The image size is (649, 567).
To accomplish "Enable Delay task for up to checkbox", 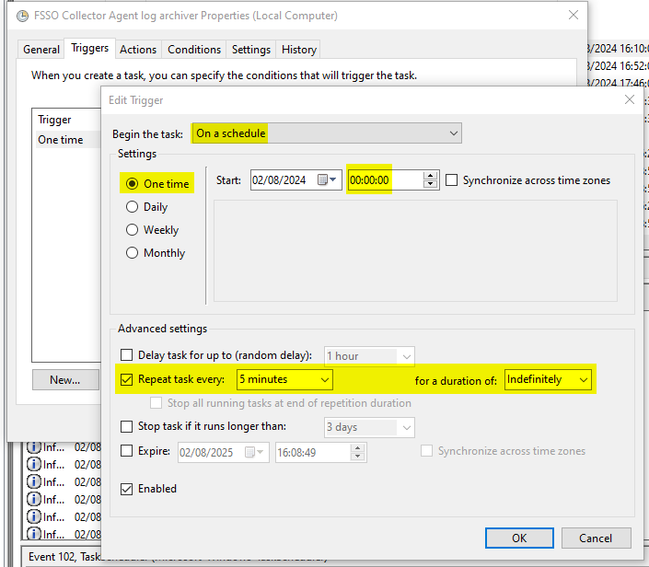I will 127,356.
